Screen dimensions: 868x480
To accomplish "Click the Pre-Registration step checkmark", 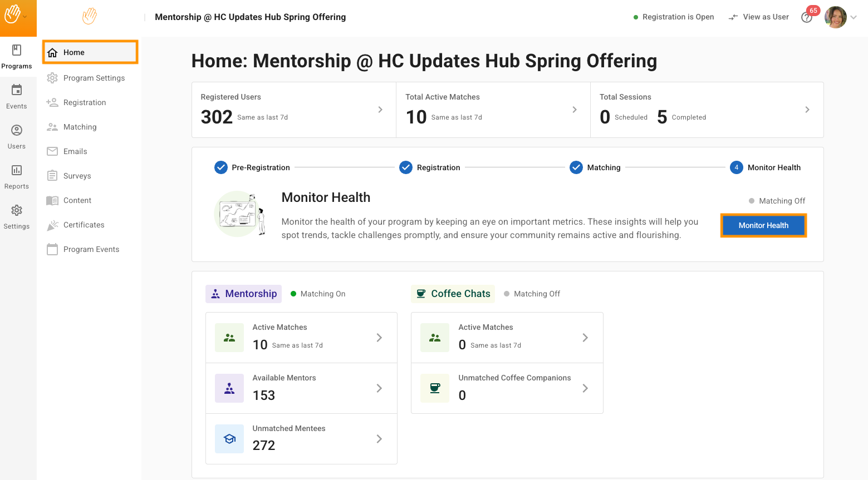I will pos(221,167).
